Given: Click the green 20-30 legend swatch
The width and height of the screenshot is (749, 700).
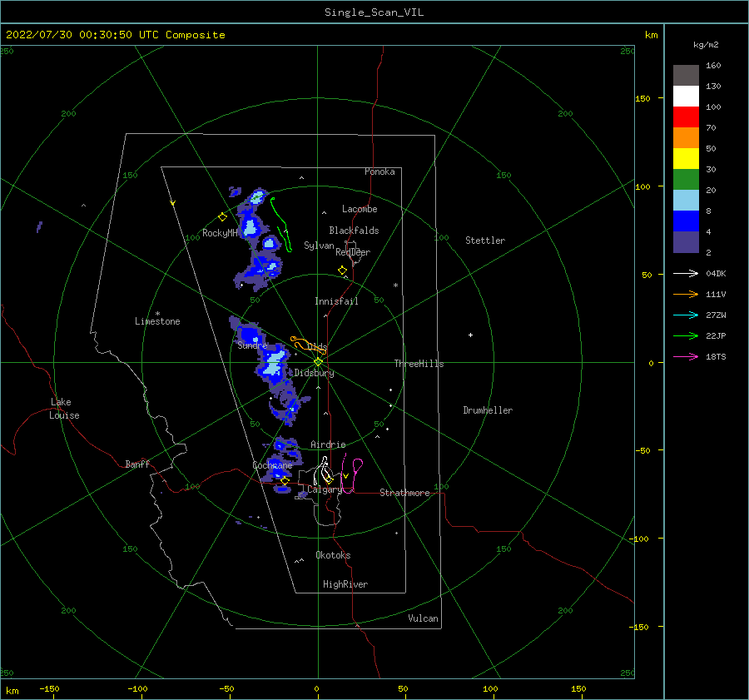Looking at the screenshot, I should (686, 179).
